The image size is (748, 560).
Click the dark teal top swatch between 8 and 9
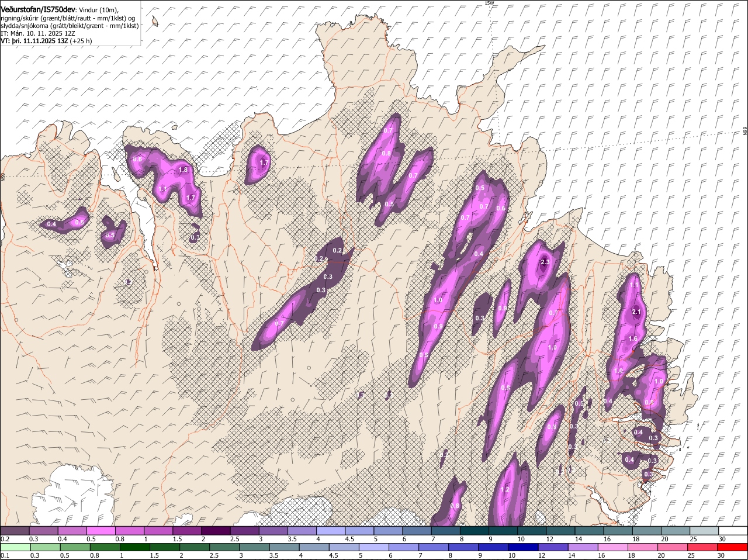pyautogui.click(x=474, y=530)
